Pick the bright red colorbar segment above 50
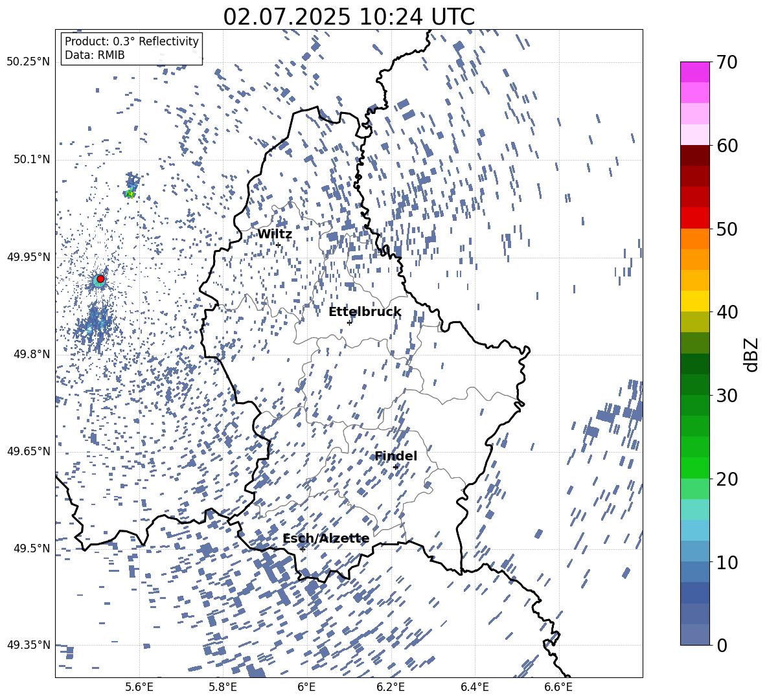The image size is (767, 700). click(x=694, y=218)
